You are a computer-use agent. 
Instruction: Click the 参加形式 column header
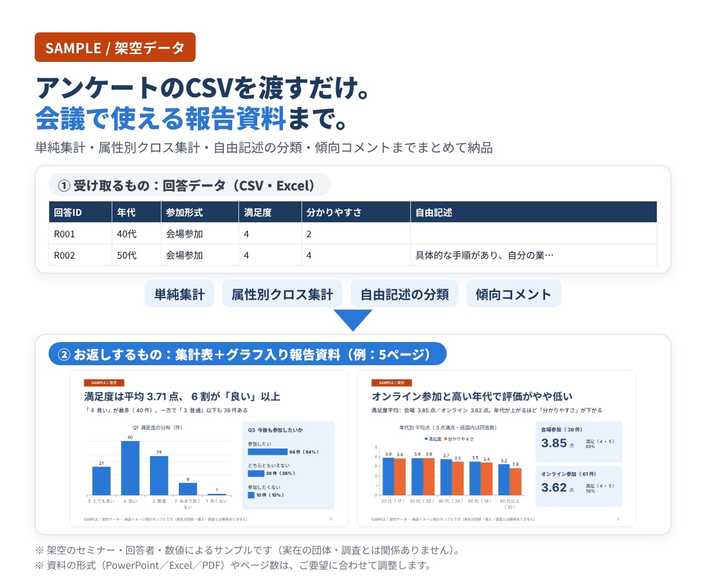click(200, 212)
